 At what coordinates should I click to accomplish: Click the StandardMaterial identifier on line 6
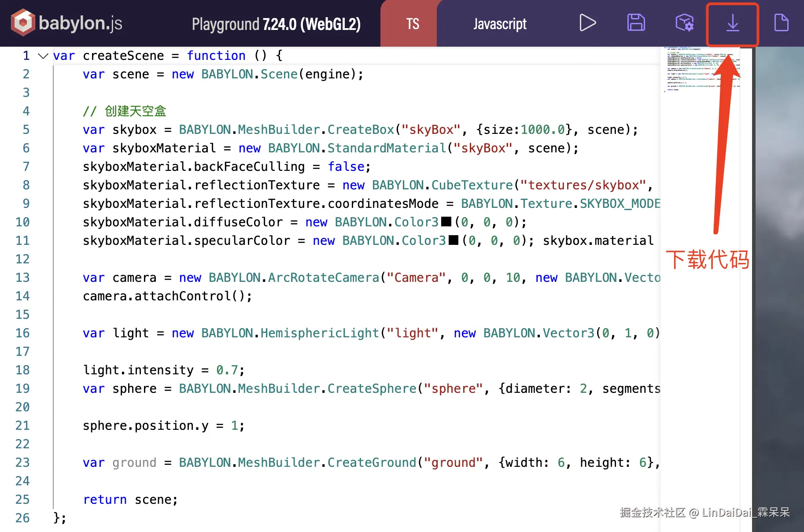click(x=387, y=148)
